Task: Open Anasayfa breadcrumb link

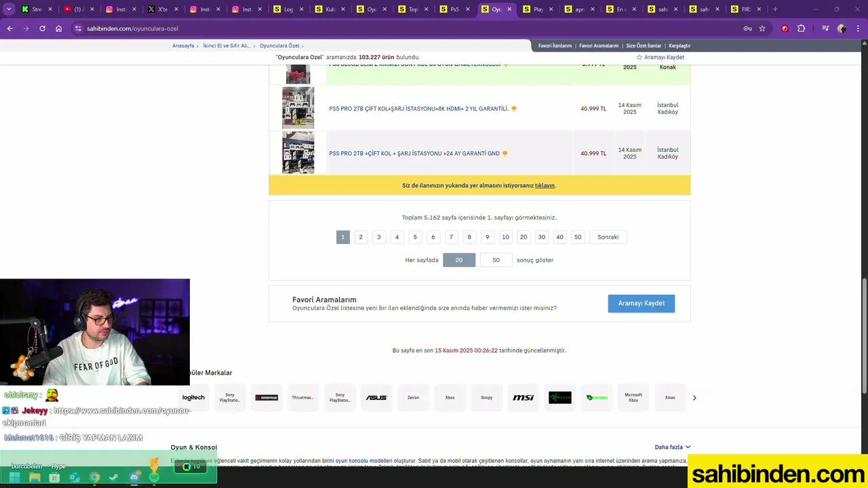Action: [x=183, y=46]
